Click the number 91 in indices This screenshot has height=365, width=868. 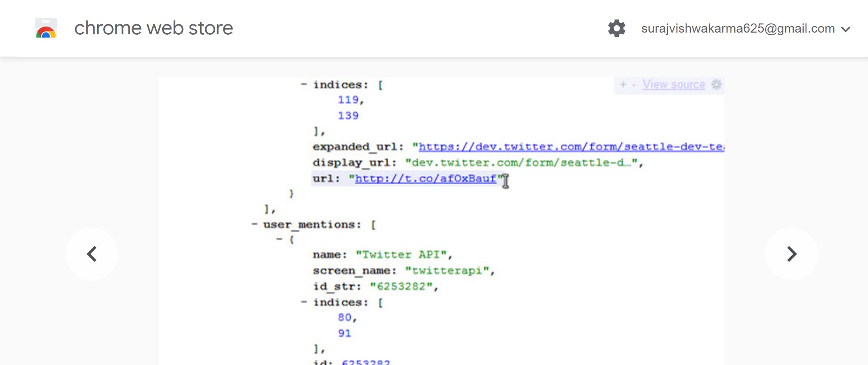click(345, 333)
